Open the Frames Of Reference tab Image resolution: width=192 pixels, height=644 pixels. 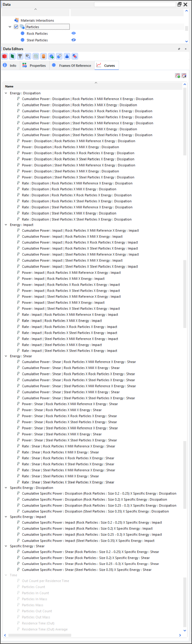pyautogui.click(x=72, y=65)
